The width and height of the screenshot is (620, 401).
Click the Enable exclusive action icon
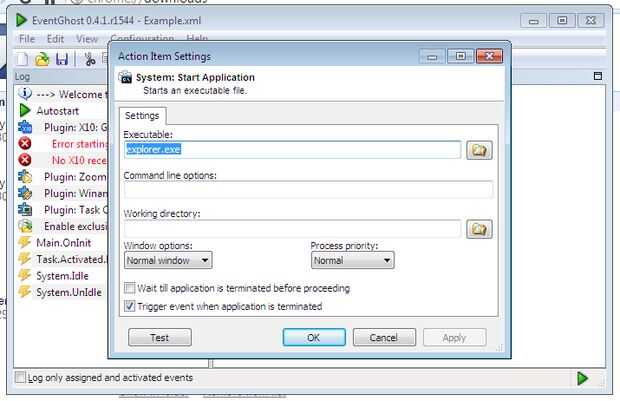[25, 226]
